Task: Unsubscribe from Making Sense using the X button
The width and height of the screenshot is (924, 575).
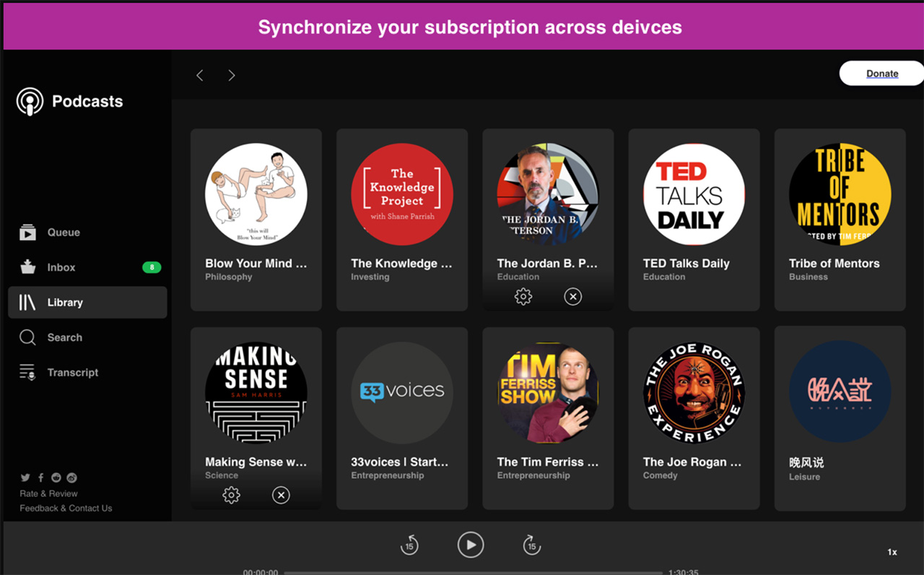Action: (281, 495)
